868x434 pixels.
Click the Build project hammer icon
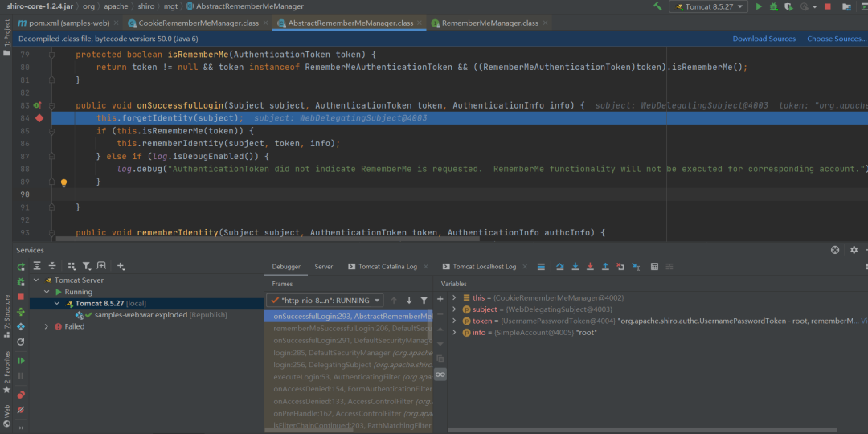(657, 6)
